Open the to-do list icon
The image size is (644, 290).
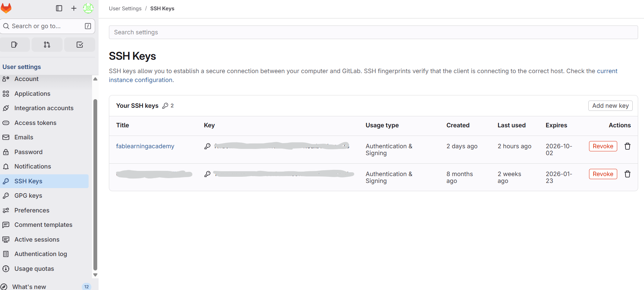pos(80,45)
